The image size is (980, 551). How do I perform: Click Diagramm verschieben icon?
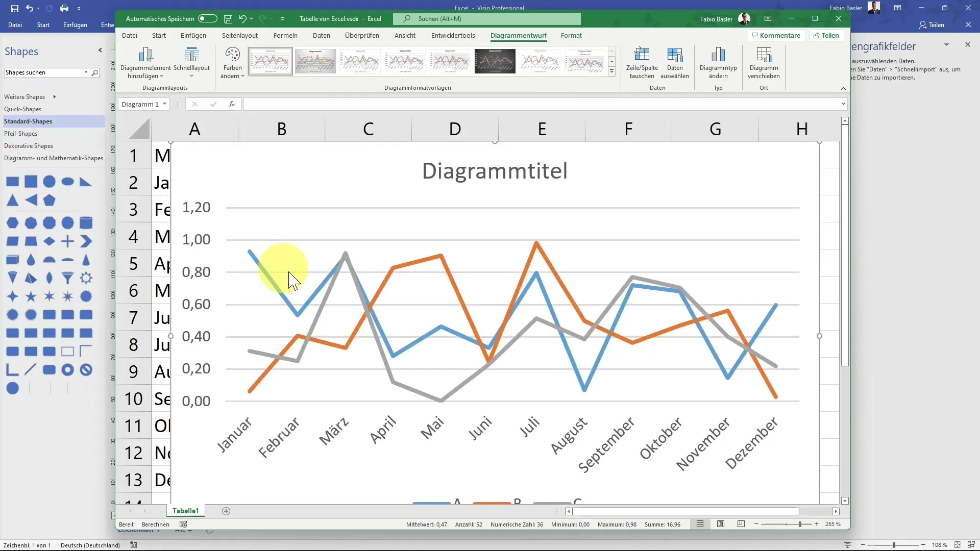coord(764,55)
